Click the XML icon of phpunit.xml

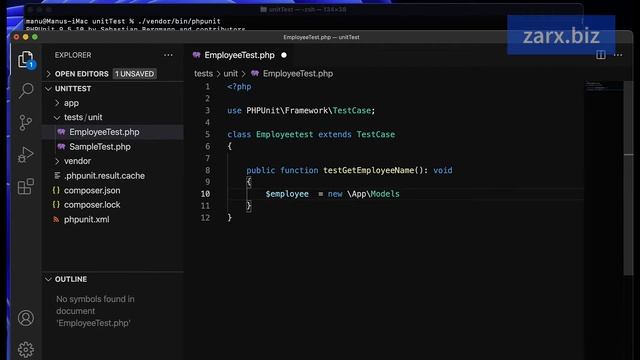[x=56, y=219]
